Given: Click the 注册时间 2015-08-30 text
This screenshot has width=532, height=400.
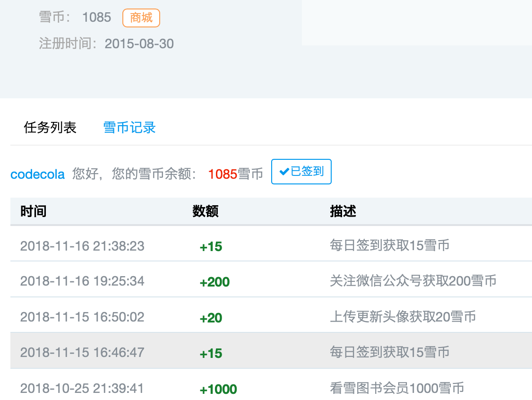Looking at the screenshot, I should coord(106,44).
